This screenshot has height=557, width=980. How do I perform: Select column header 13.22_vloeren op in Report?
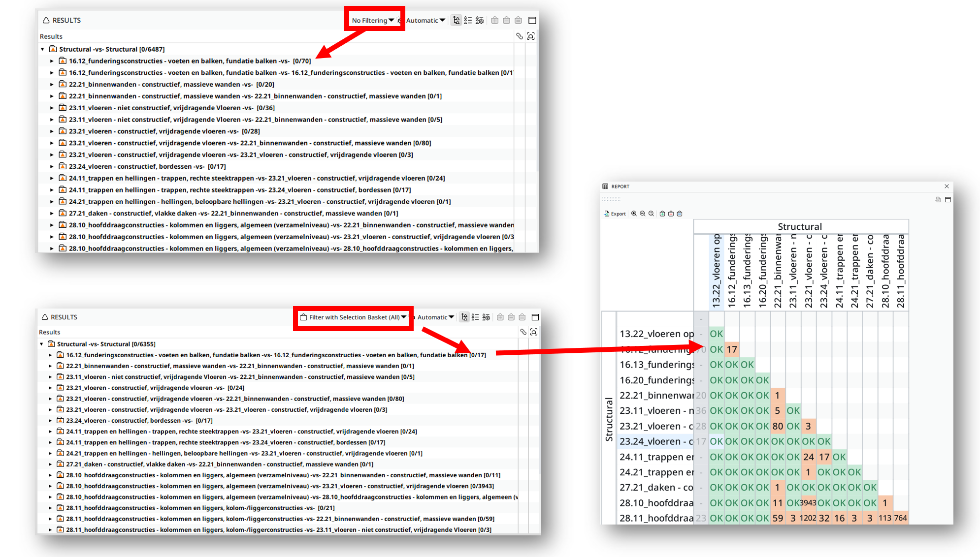[717, 272]
